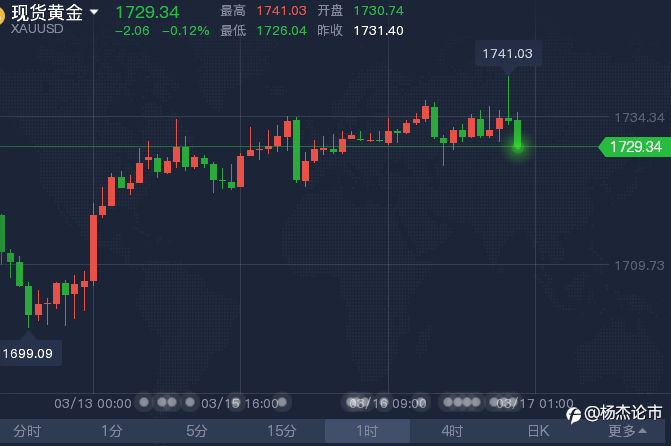This screenshot has width=671, height=446.
Task: Click the 1699.09 low price label
Action: pos(27,353)
